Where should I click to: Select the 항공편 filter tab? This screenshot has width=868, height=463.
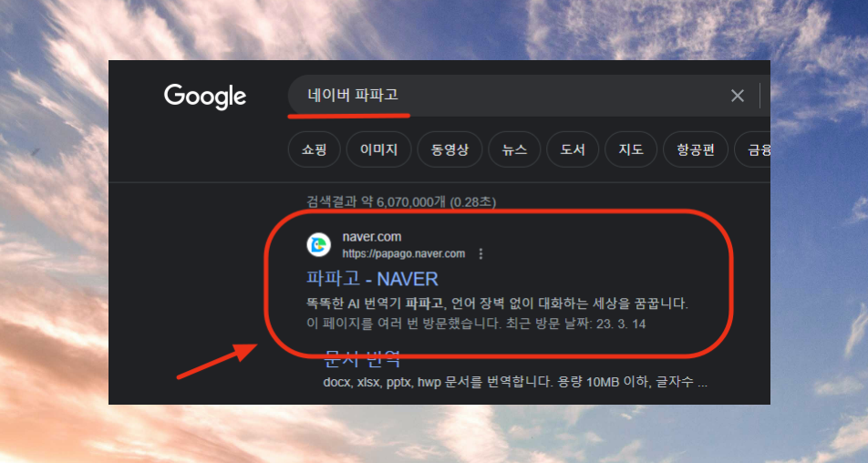click(696, 149)
